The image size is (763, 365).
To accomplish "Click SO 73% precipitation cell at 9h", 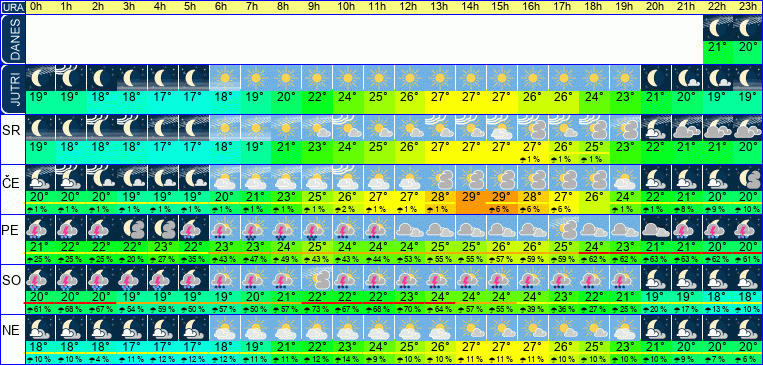I will [x=317, y=309].
